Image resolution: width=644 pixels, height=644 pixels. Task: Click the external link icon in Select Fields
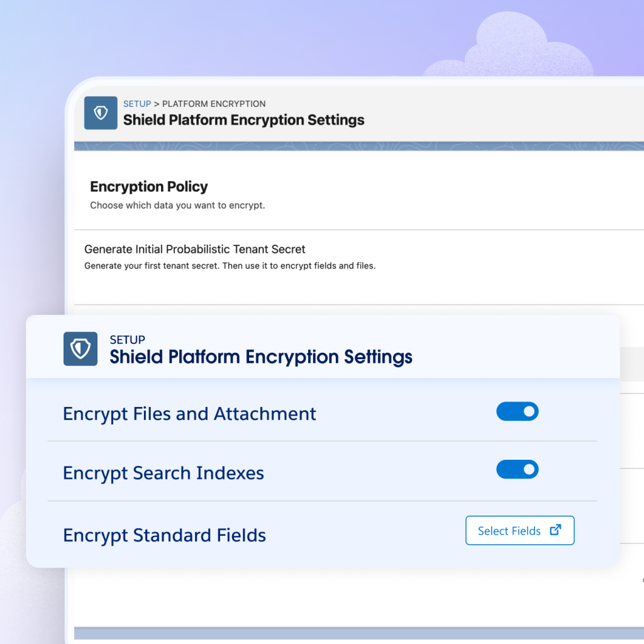coord(555,530)
